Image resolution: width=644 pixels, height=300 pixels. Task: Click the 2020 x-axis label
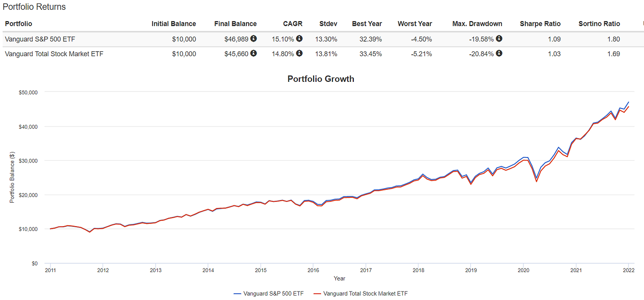(x=523, y=270)
